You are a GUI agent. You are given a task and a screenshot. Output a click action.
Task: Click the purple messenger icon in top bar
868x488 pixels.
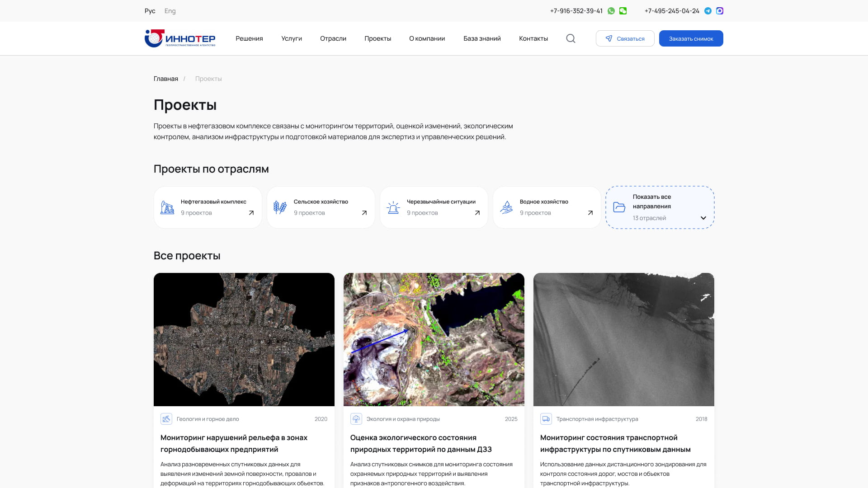[x=720, y=11]
